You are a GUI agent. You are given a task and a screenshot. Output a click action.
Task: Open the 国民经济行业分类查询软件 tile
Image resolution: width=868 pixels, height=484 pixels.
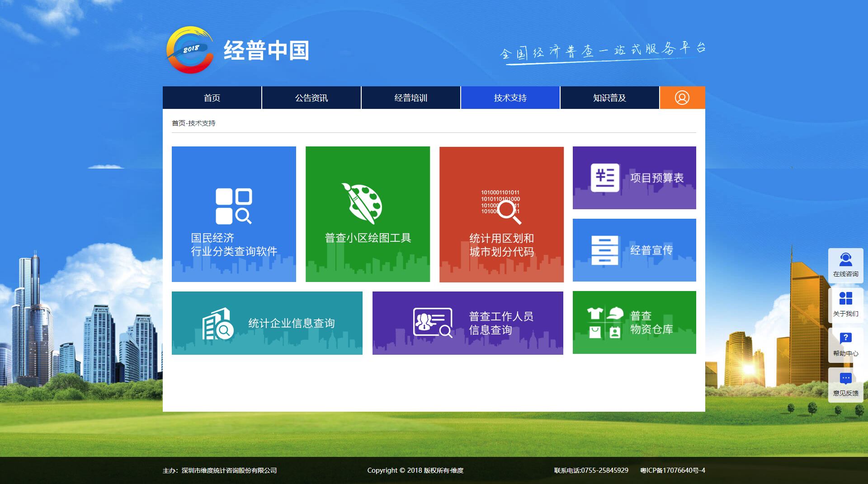pyautogui.click(x=234, y=214)
